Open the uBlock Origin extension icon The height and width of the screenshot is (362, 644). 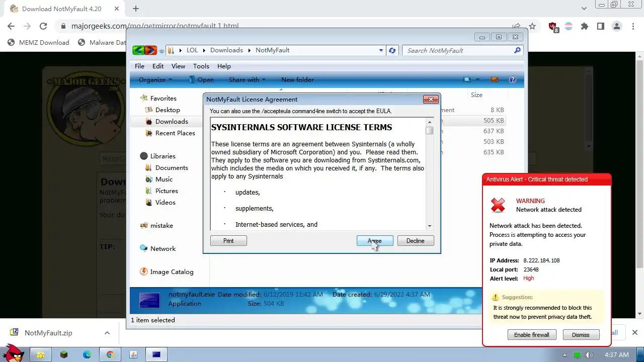click(x=553, y=27)
